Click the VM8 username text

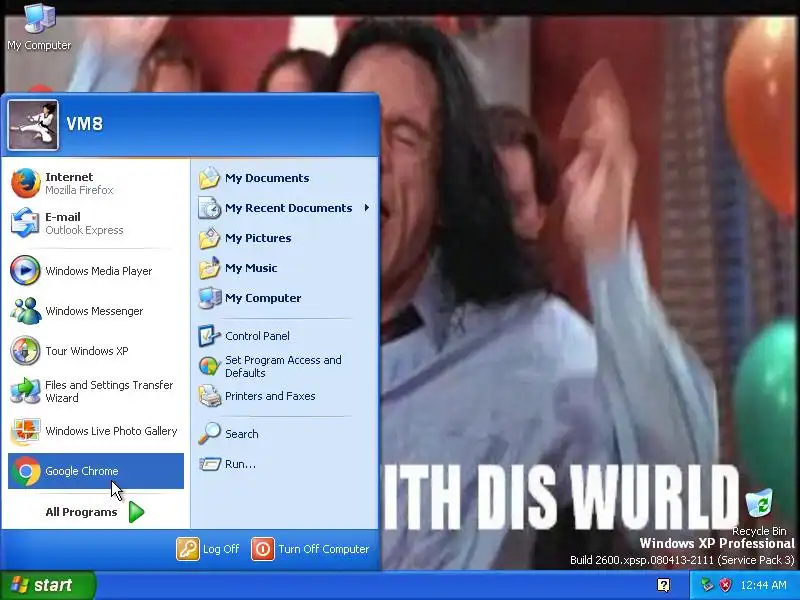[85, 123]
